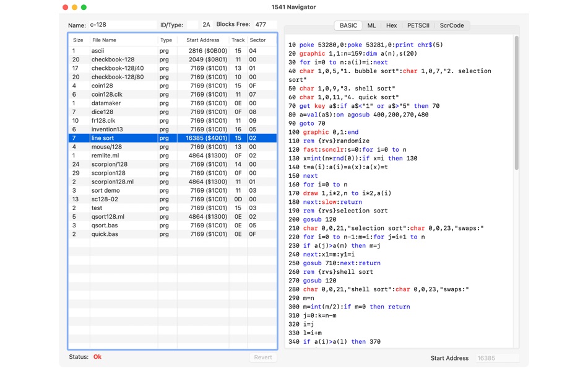The image size is (588, 368).
Task: Click the Revert button
Action: 263,357
